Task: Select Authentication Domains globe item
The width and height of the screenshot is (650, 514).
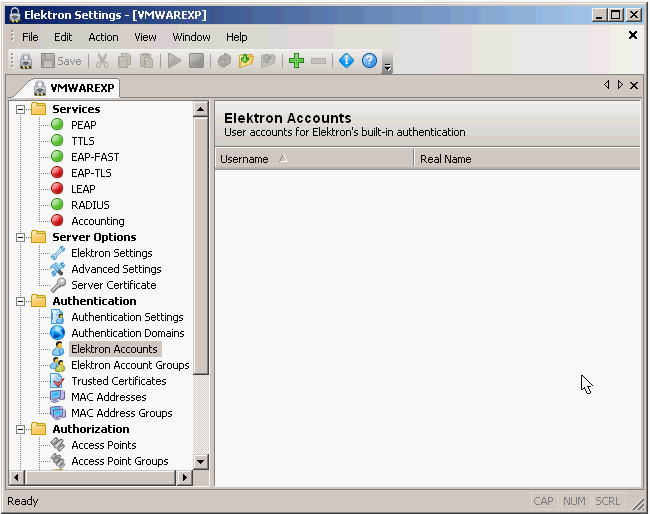Action: tap(127, 333)
